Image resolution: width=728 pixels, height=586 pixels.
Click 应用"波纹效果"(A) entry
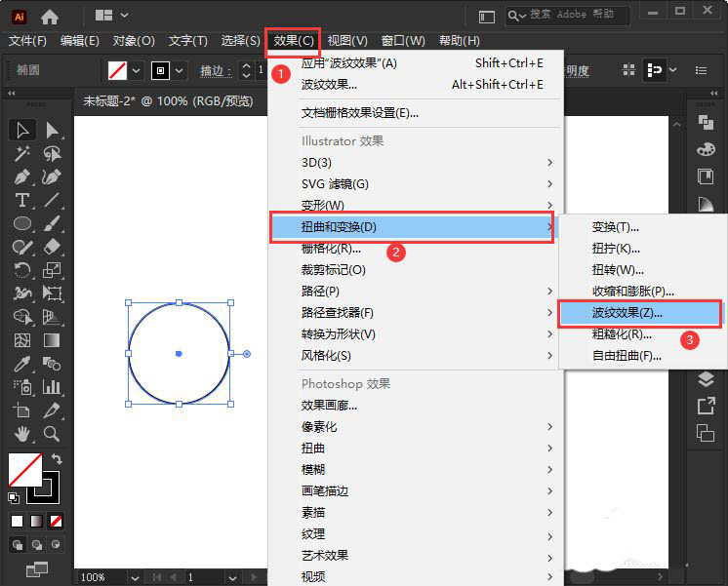coord(349,62)
